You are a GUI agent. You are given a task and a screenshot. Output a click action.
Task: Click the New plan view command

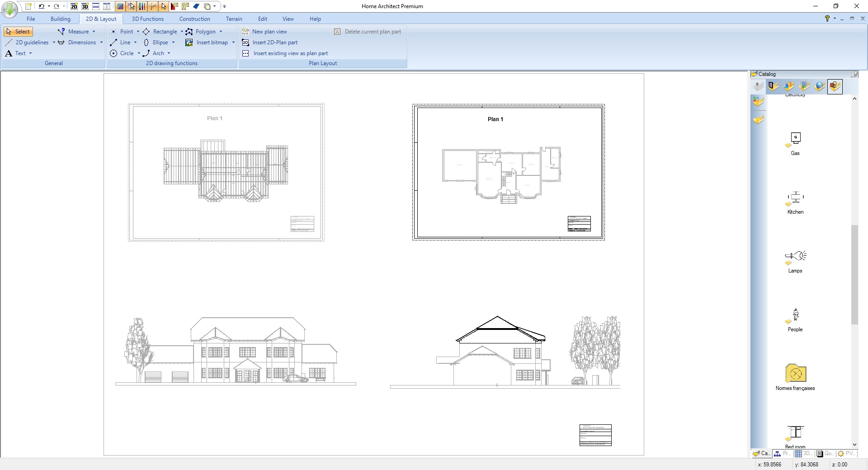point(270,31)
